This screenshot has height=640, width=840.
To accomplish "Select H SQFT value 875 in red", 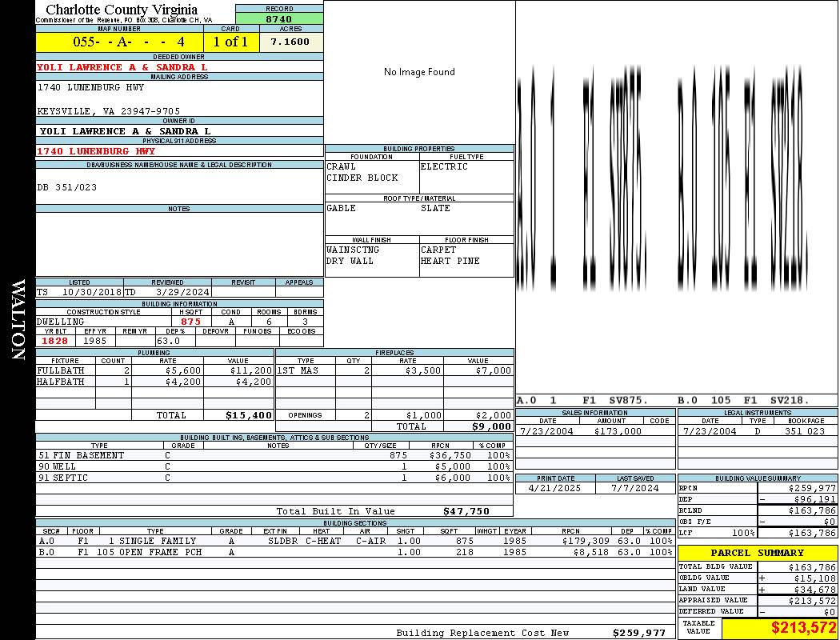I will 190,322.
